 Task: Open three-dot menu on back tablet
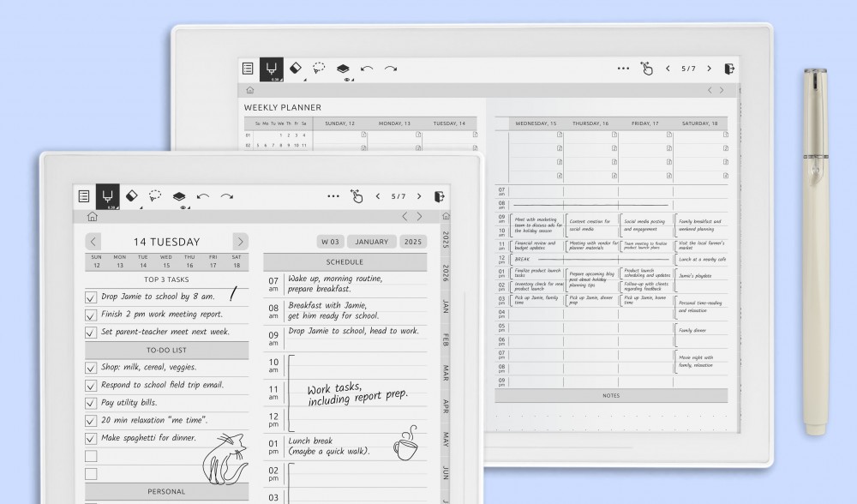[623, 69]
